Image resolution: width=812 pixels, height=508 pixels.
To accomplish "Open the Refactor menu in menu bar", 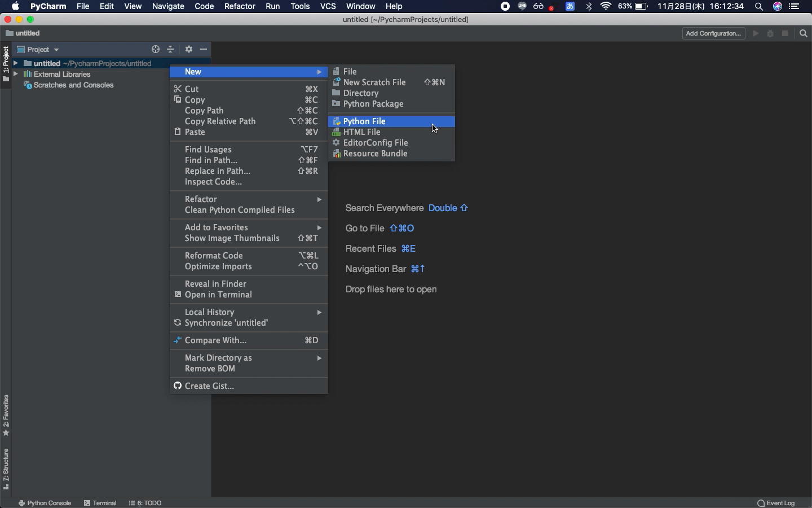I will coord(240,6).
